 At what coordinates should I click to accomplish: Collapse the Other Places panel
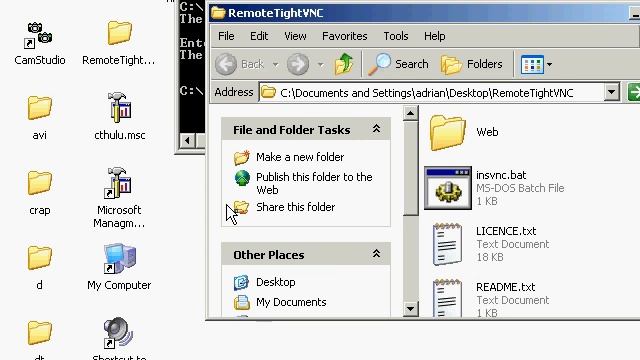tap(376, 254)
